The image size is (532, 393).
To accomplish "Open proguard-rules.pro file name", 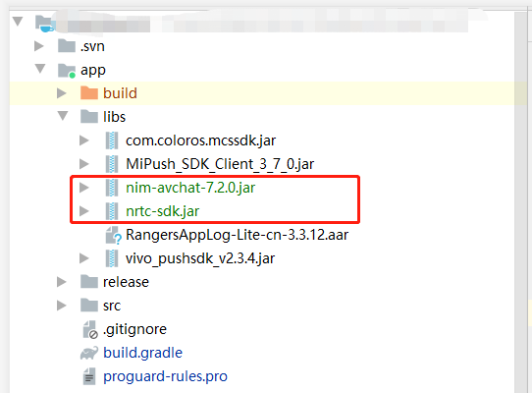I will coord(165,376).
